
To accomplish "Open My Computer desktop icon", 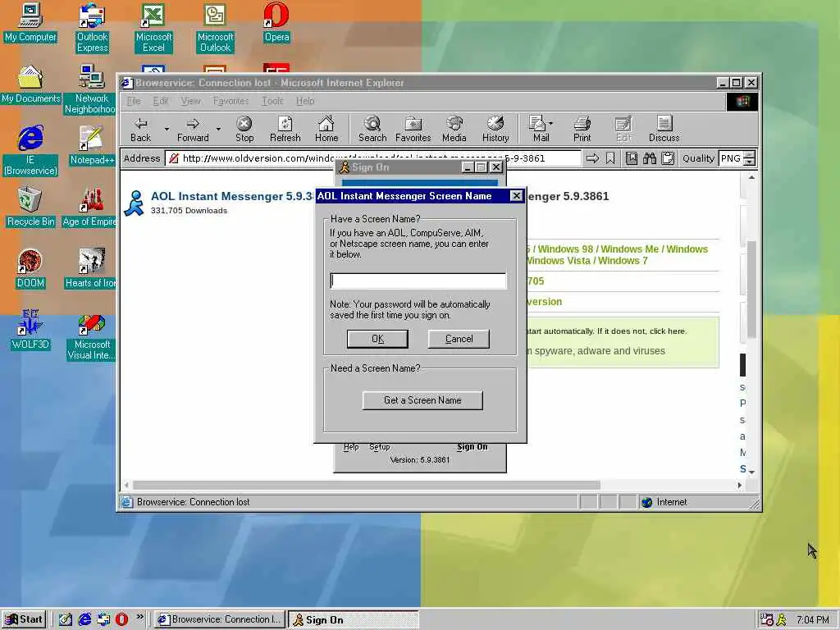I will point(30,24).
